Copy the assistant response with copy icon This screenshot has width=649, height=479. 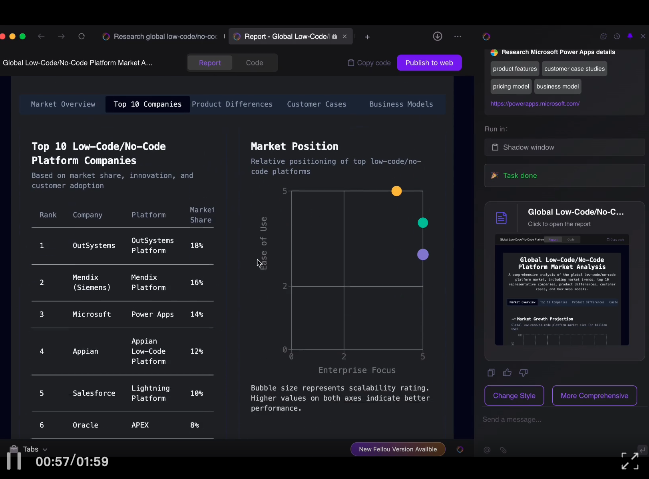[x=491, y=373]
